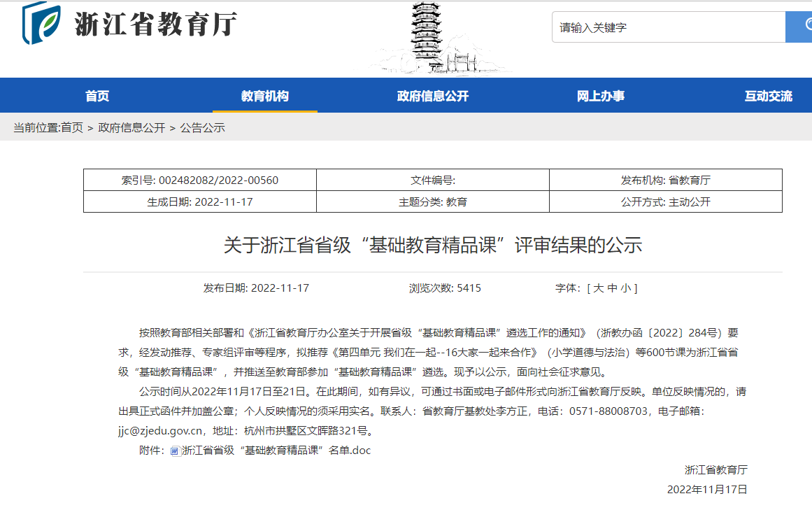The image size is (812, 524).
Task: Download the 浙江省省级"基础教育精品课"名单.doc attachment
Action: [276, 451]
